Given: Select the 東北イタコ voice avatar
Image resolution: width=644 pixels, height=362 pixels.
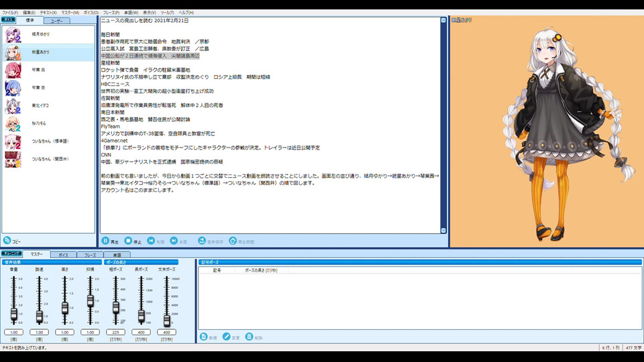Looking at the screenshot, I should click(x=13, y=105).
